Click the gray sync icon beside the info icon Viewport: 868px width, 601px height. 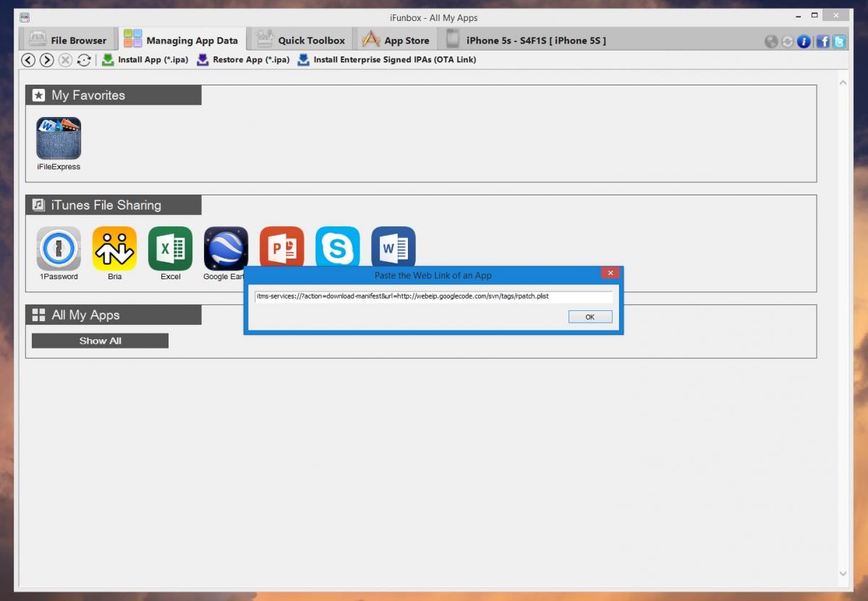787,41
